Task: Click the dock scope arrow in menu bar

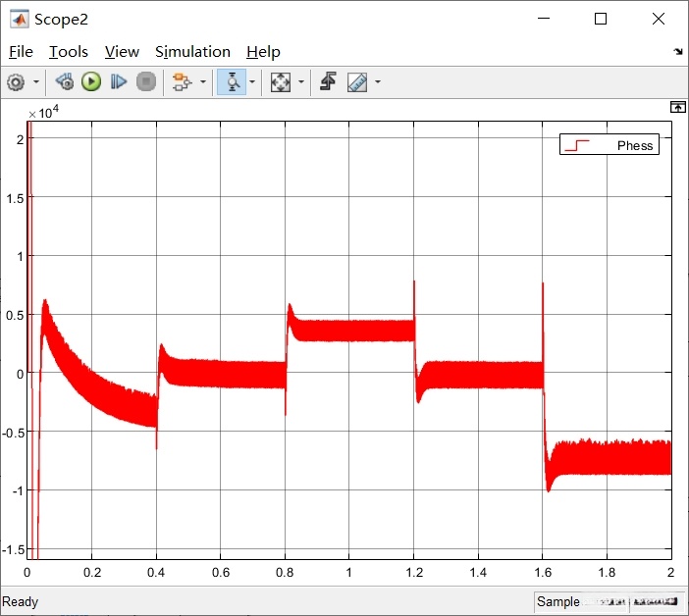Action: [x=678, y=52]
